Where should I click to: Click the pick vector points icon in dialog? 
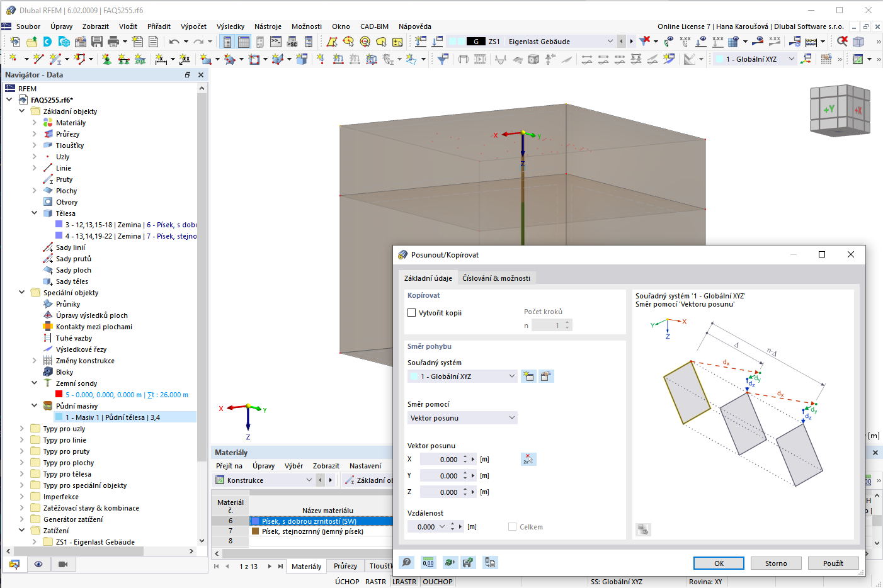[x=528, y=460]
